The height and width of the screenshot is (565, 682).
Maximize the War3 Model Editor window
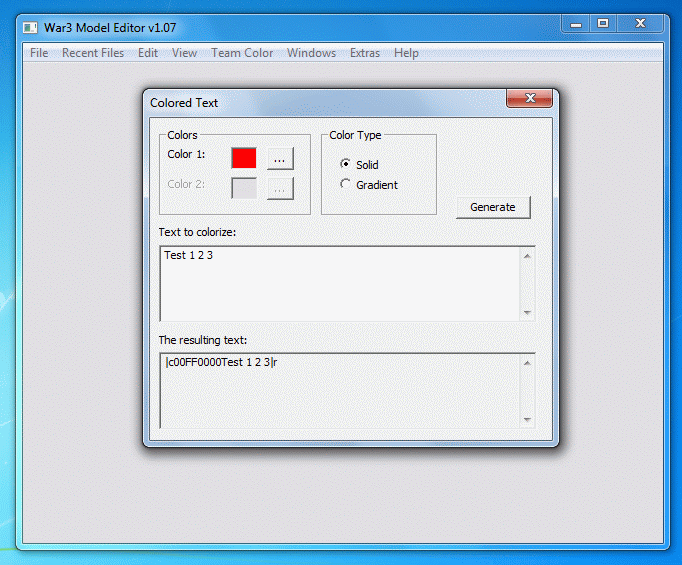603,24
